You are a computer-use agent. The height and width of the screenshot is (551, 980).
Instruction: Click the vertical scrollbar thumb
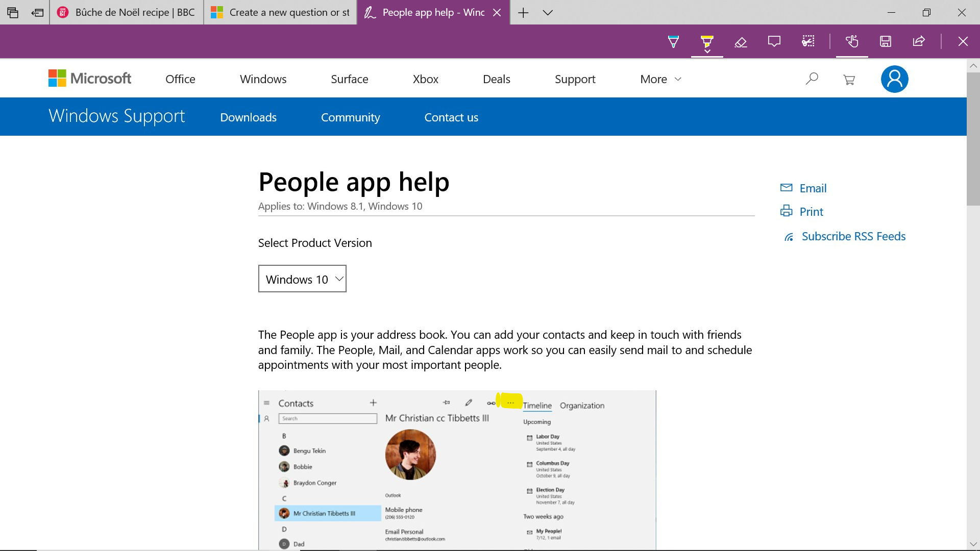(973, 139)
